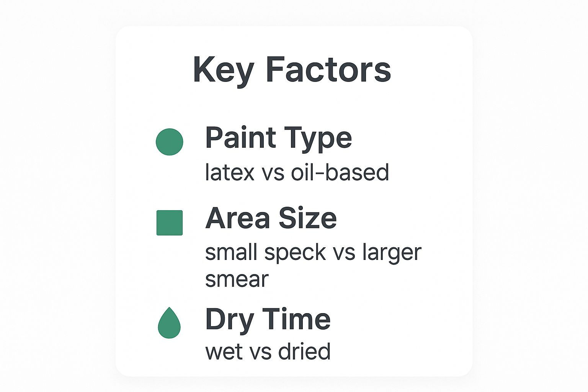Viewport: 588px width, 392px height.
Task: Click the green water droplet icon
Action: click(169, 323)
